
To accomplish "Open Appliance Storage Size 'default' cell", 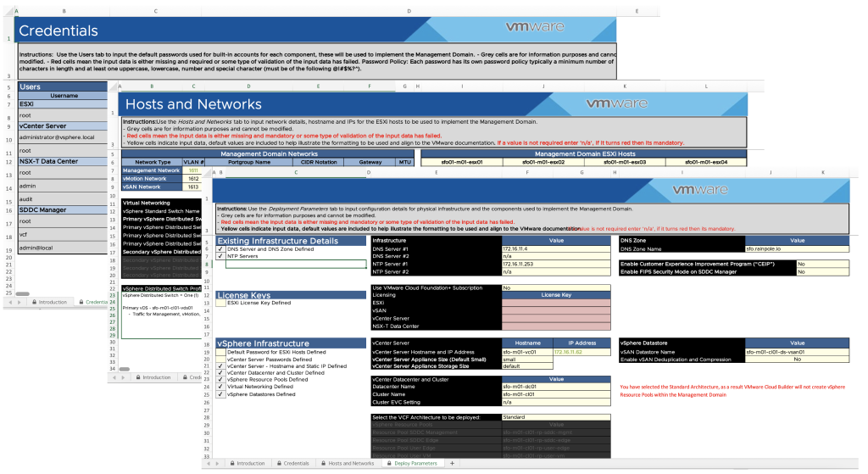I will click(x=527, y=366).
